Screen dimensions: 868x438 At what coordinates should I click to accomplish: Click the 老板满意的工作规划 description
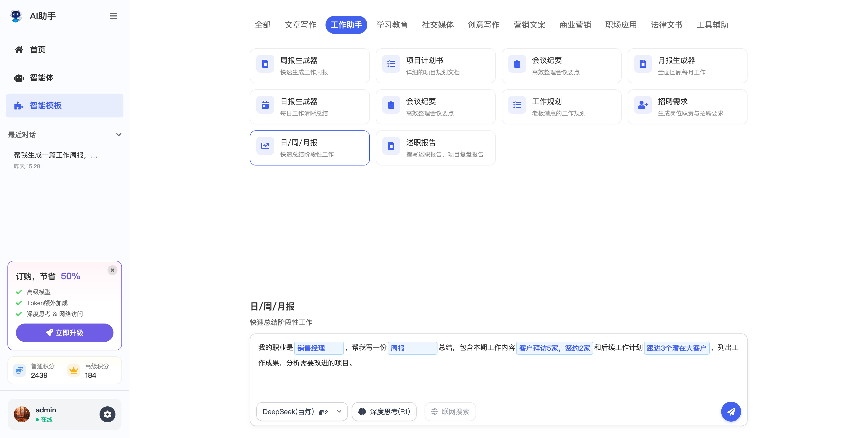tap(559, 113)
